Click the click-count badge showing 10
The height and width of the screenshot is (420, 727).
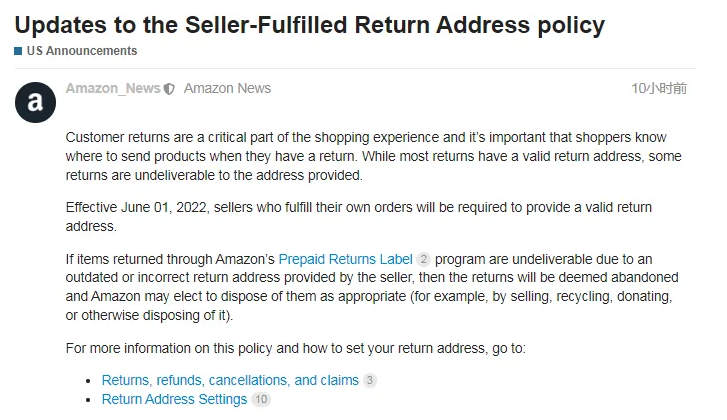point(261,400)
